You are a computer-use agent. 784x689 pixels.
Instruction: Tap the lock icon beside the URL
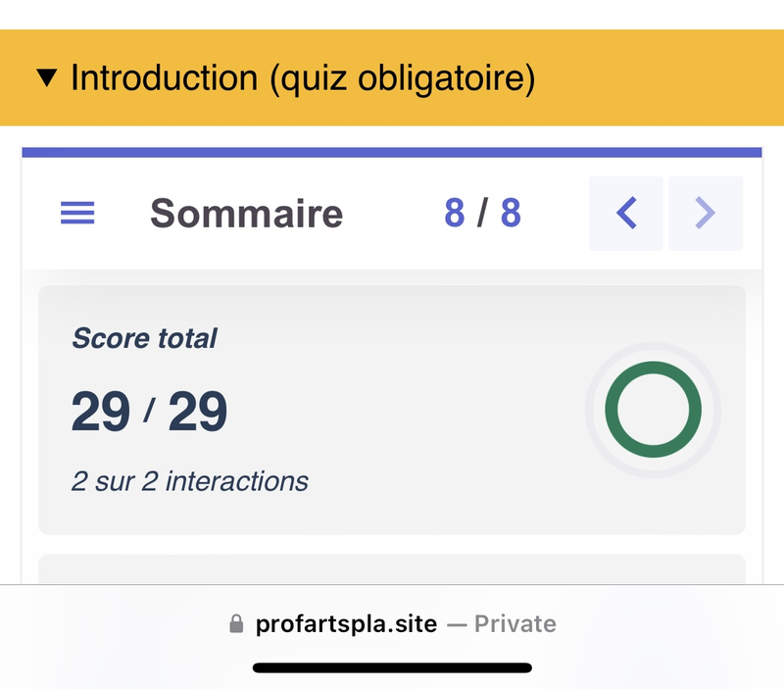pyautogui.click(x=235, y=624)
